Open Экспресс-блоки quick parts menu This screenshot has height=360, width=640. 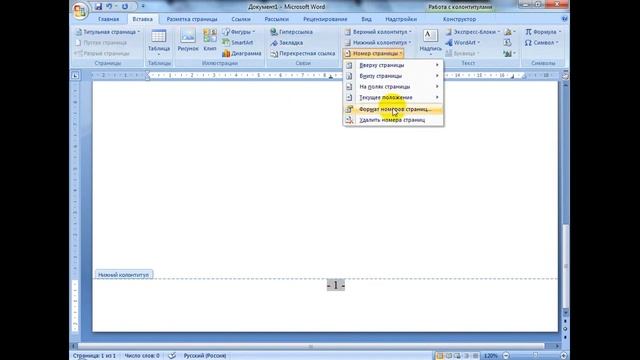tap(473, 32)
